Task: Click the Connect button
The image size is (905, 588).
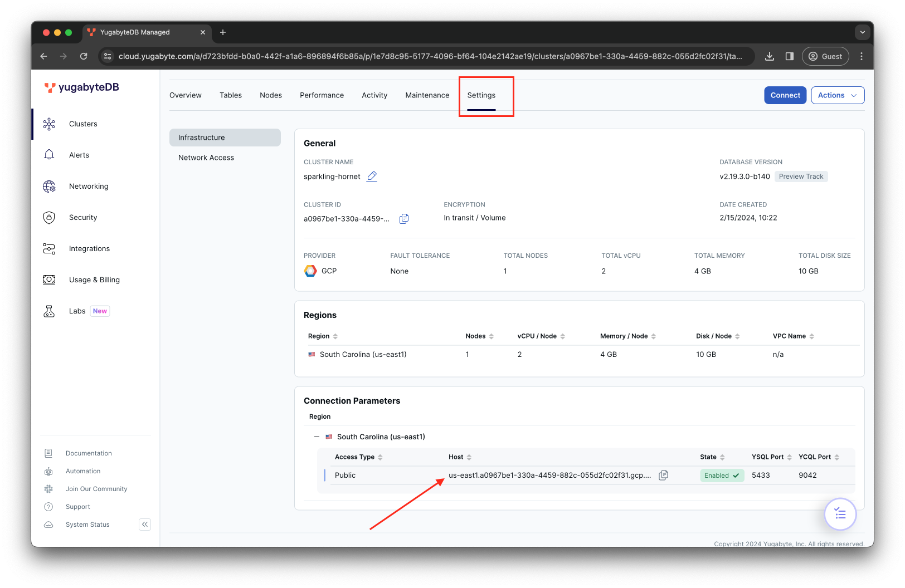Action: pos(785,95)
